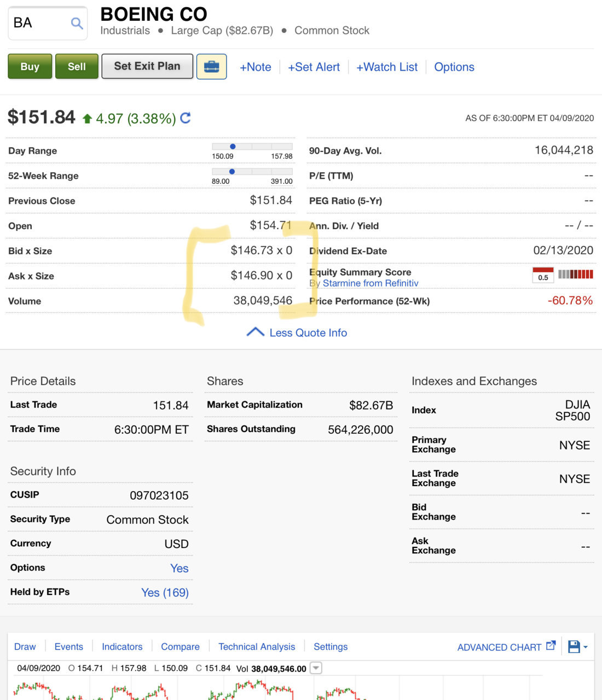Viewport: 602px width, 700px height.
Task: Click the Set Exit Plan button
Action: tap(147, 66)
